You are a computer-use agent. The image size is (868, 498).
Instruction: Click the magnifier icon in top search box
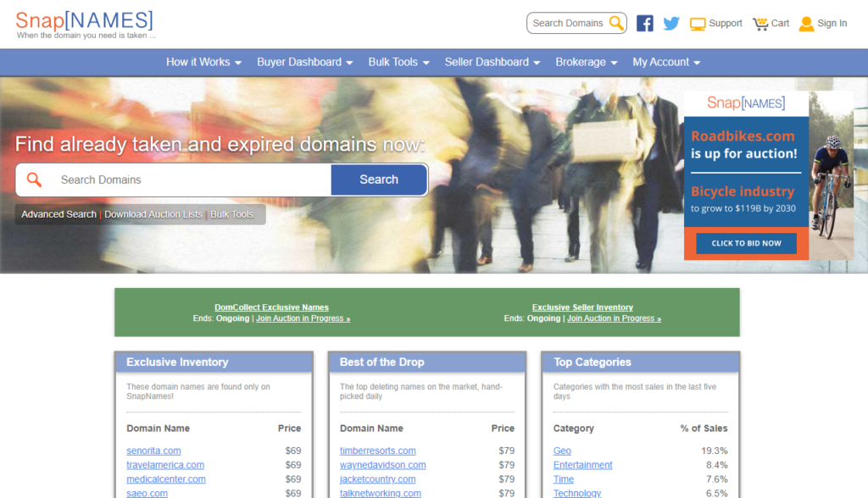(615, 23)
